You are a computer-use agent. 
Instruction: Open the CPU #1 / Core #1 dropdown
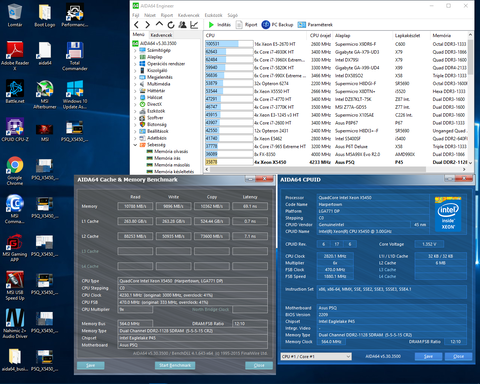316,356
